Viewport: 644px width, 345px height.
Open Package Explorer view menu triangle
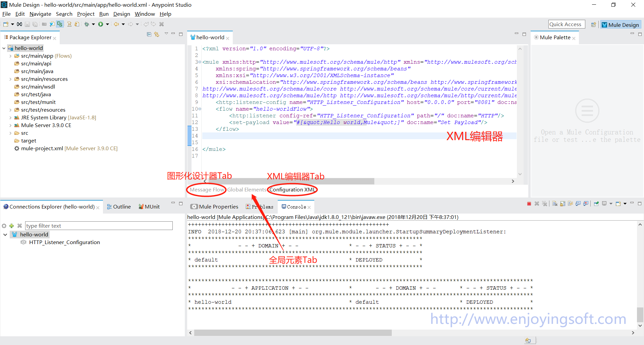[x=166, y=34]
